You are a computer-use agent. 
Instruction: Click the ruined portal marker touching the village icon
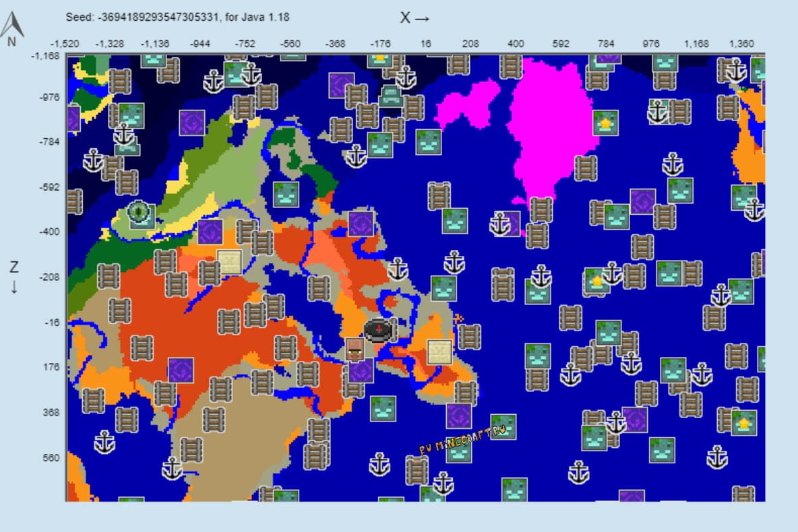point(361,370)
